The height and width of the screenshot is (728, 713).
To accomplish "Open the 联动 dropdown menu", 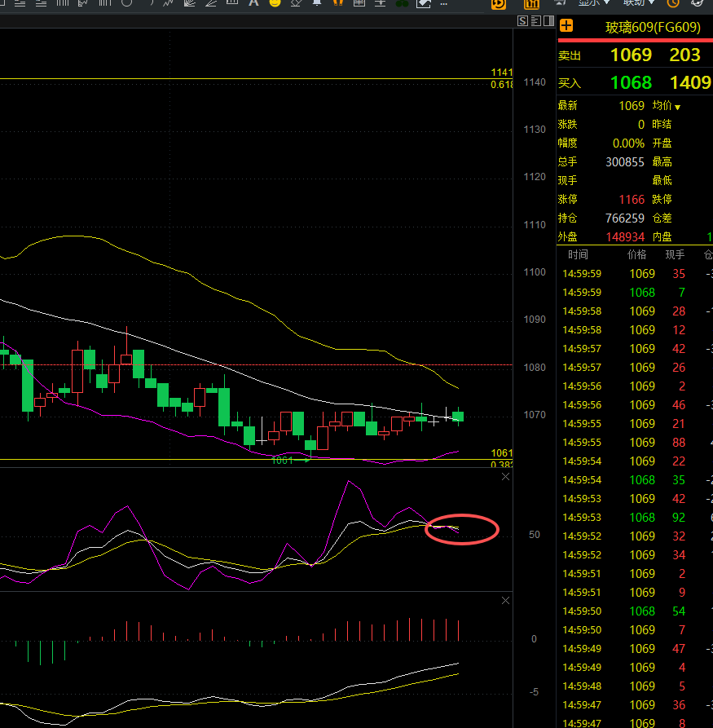I will 639,3.
